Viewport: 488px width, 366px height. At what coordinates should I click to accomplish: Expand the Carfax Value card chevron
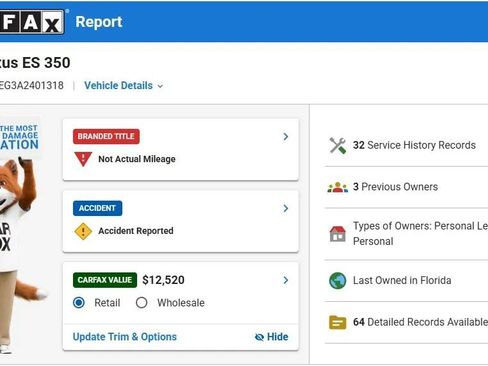[x=286, y=280]
